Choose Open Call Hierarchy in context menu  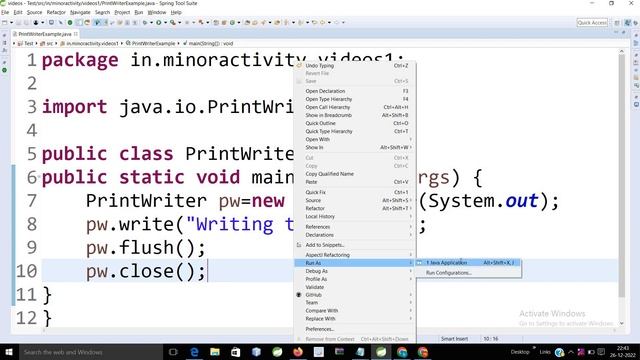pos(355,107)
